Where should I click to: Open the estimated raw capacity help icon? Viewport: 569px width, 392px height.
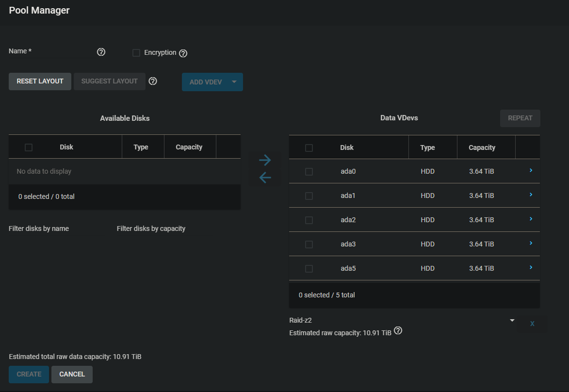[398, 331]
